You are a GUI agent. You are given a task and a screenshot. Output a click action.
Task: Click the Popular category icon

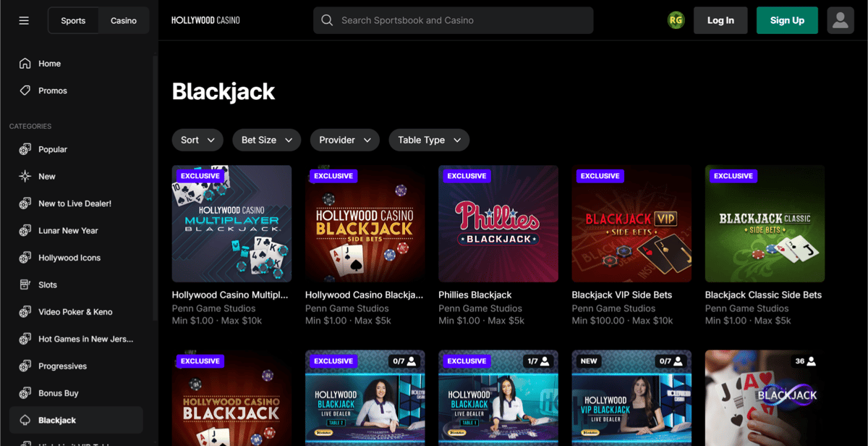pos(25,149)
